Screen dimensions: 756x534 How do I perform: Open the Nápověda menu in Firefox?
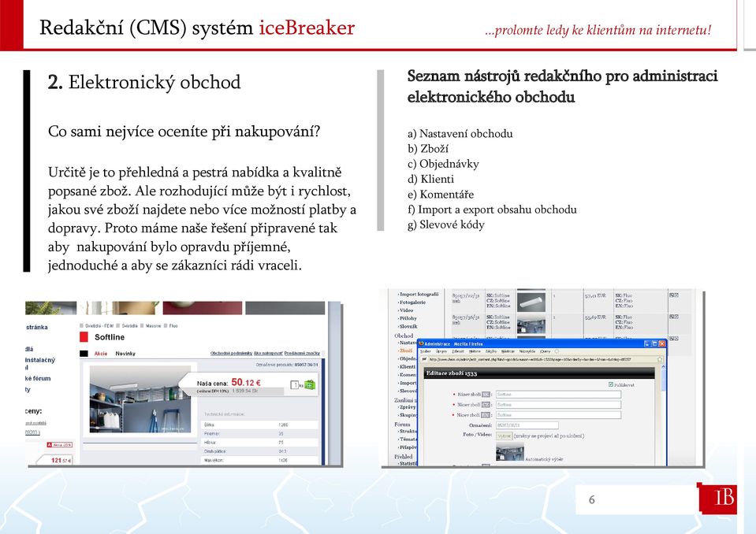point(527,351)
